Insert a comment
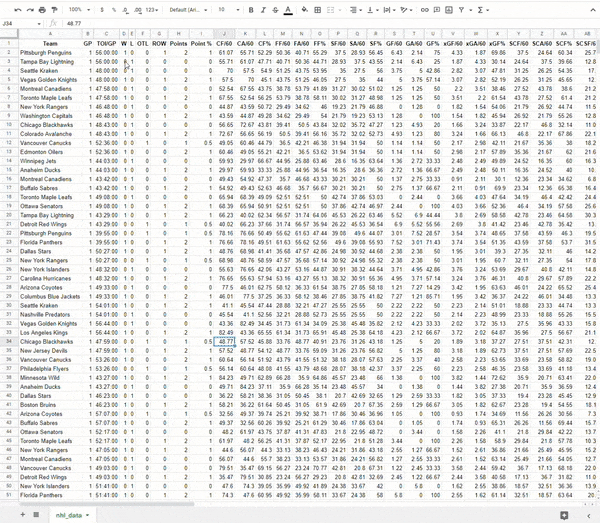The width and height of the screenshot is (600, 523). (437, 10)
